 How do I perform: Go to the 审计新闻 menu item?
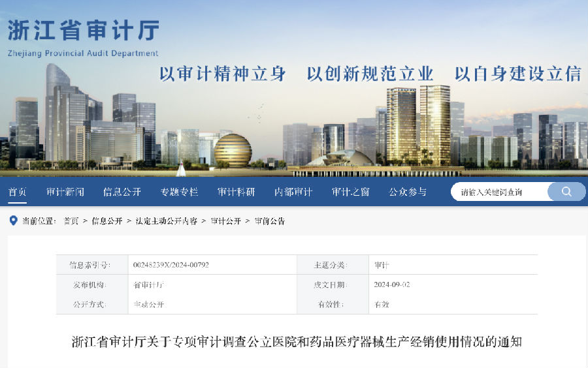point(65,192)
